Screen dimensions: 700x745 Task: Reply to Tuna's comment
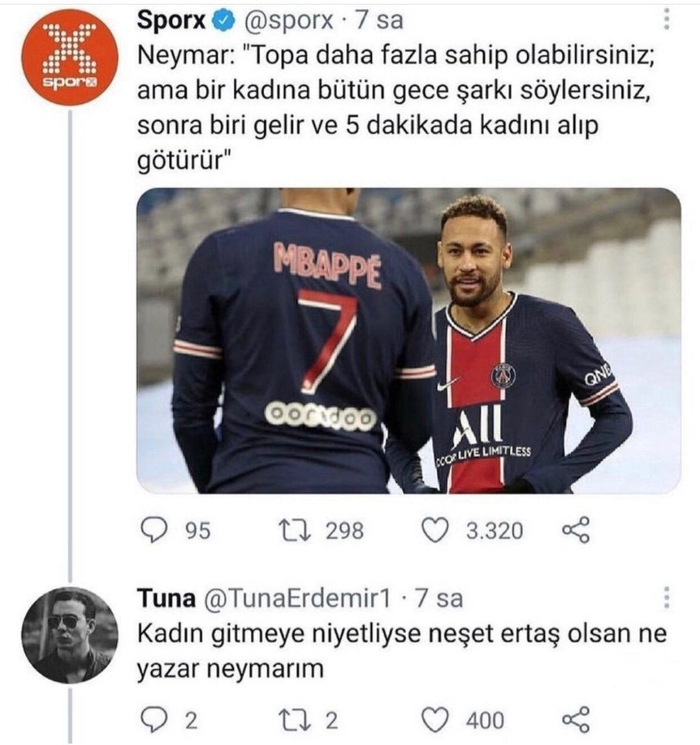154,720
